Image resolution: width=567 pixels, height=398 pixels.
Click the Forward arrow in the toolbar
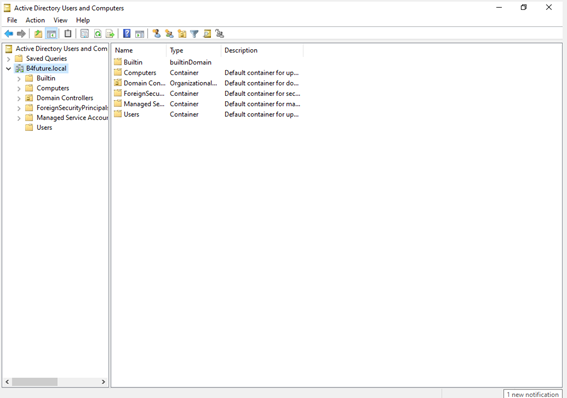pos(21,34)
